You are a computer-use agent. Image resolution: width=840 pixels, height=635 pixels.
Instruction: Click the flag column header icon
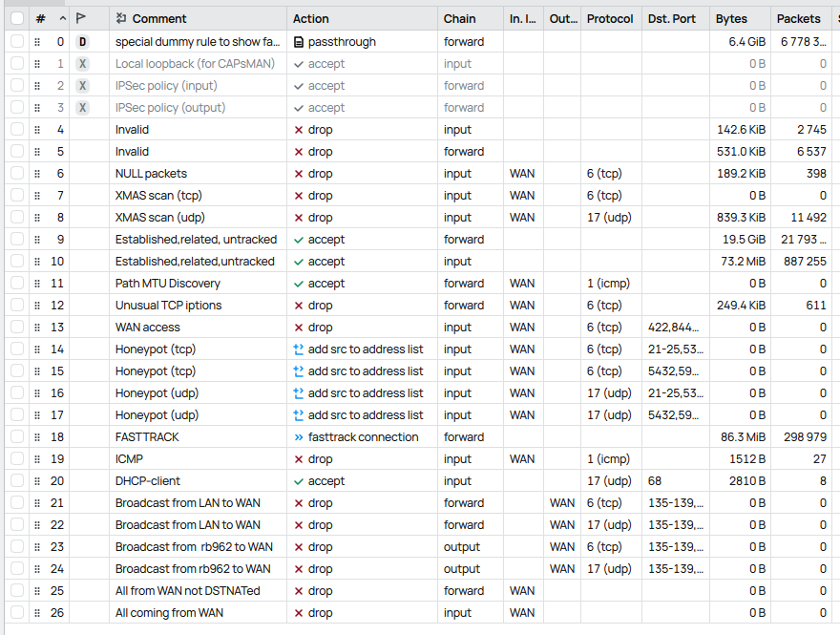[x=81, y=18]
